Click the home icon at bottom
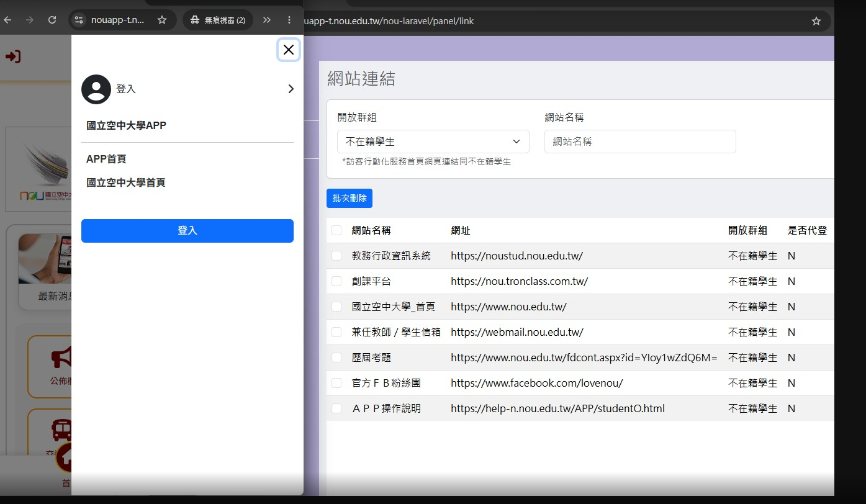Viewport: 866px width, 504px height. 65,459
